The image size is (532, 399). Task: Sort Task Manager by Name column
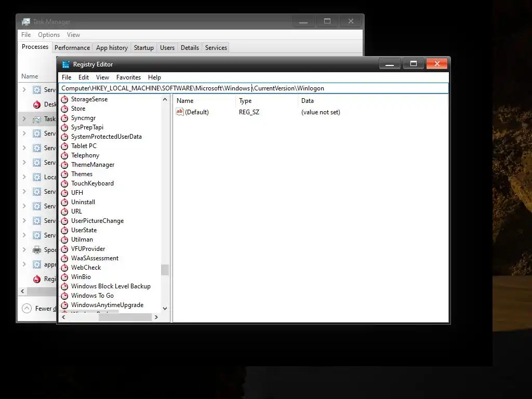[x=30, y=76]
